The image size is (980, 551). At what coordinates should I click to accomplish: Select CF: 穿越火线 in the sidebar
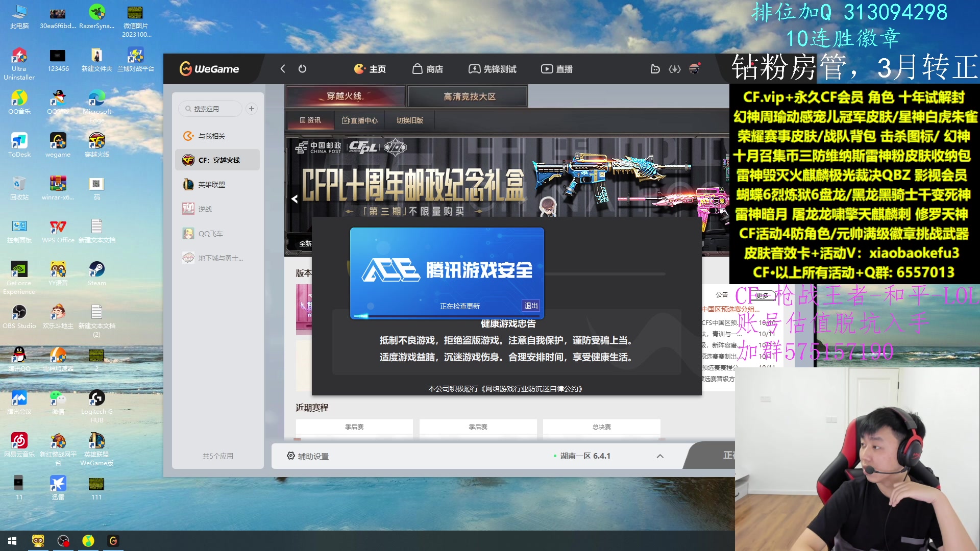217,160
